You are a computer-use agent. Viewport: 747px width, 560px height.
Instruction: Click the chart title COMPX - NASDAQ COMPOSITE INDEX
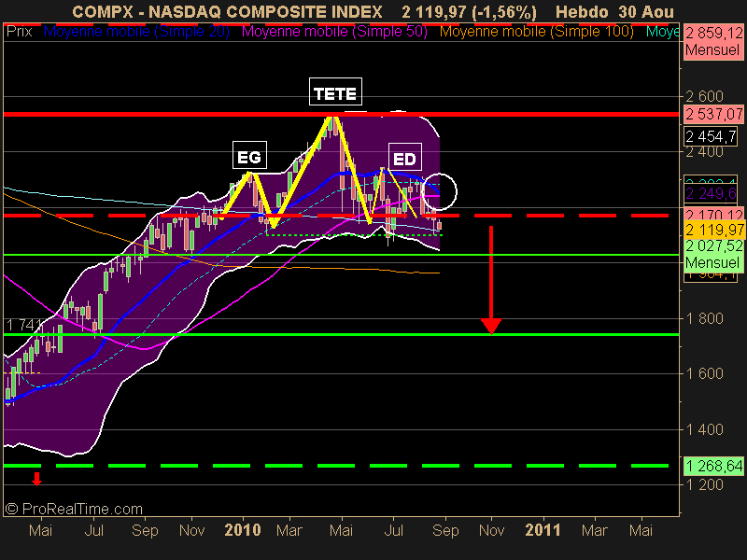[227, 11]
